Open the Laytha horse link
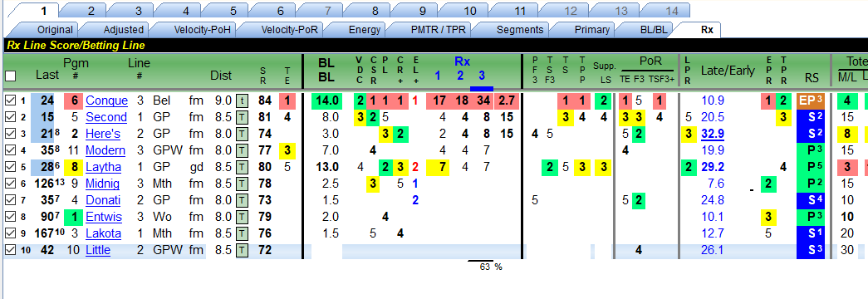The height and width of the screenshot is (299, 868). (104, 167)
